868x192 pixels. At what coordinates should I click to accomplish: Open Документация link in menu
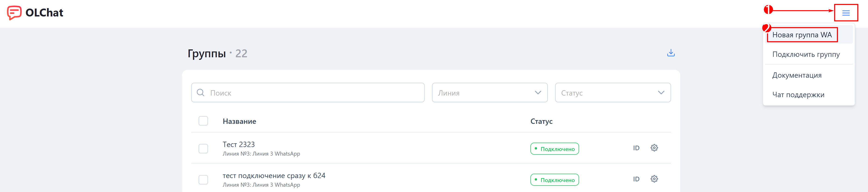(796, 75)
